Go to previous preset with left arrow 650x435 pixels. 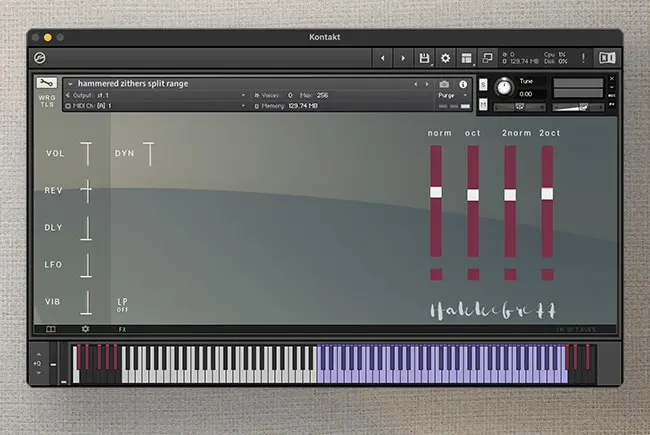pyautogui.click(x=381, y=58)
